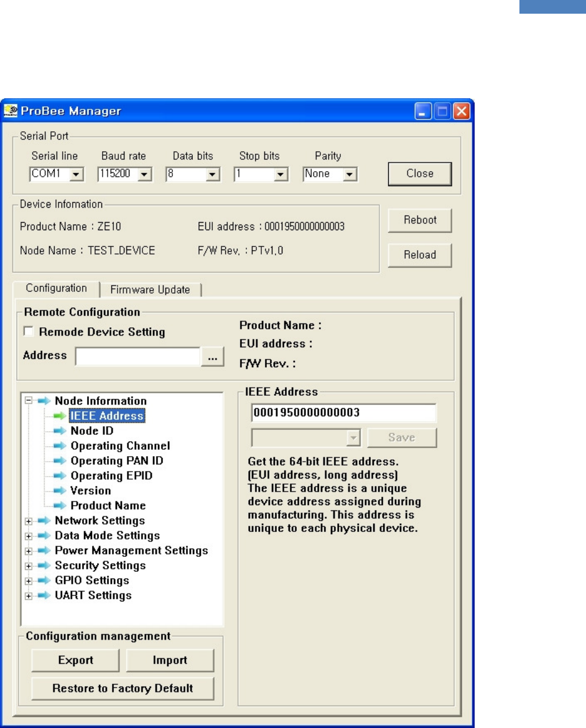Click the Reload button

coord(420,255)
